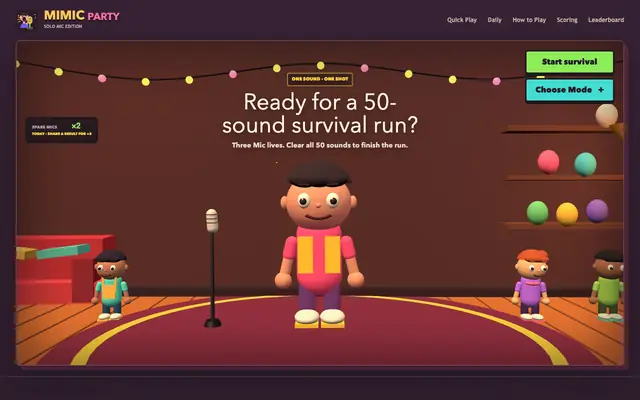
Task: Expand the Choose Mode menu
Action: tap(569, 90)
